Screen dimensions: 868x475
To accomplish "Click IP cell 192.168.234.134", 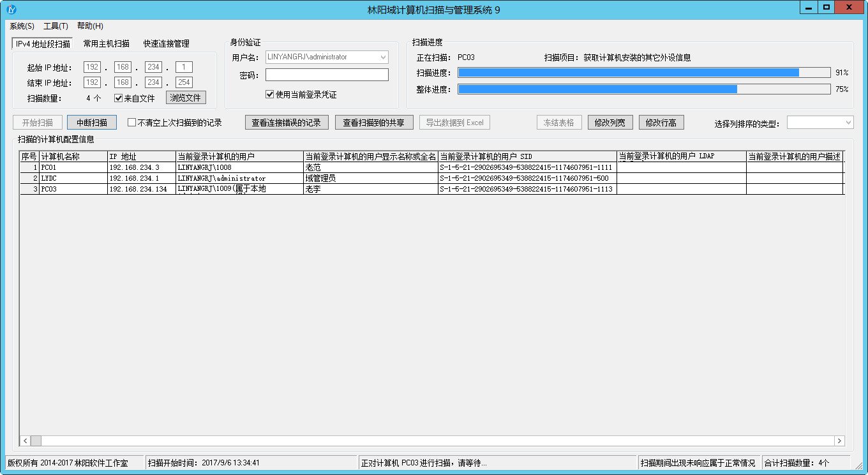I will tap(142, 189).
